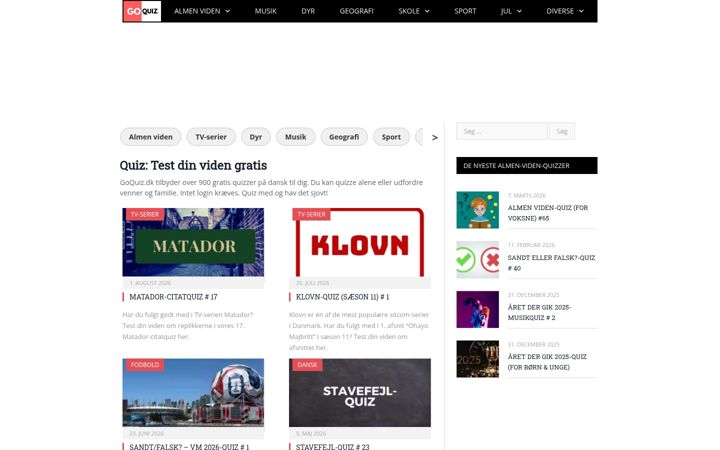The image size is (720, 450).
Task: Click the De nyeste almen-viden-quizzer header
Action: 527,165
